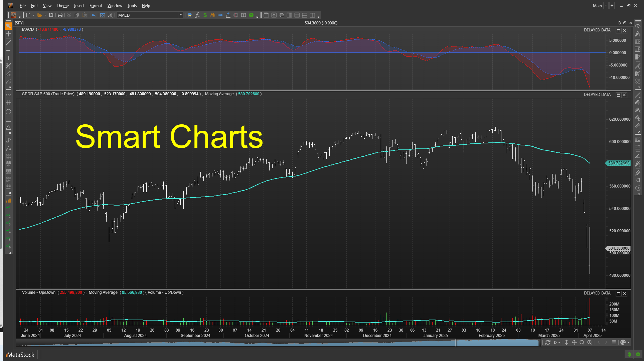Select the trendline drawing tool
644x361 pixels.
[x=8, y=42]
